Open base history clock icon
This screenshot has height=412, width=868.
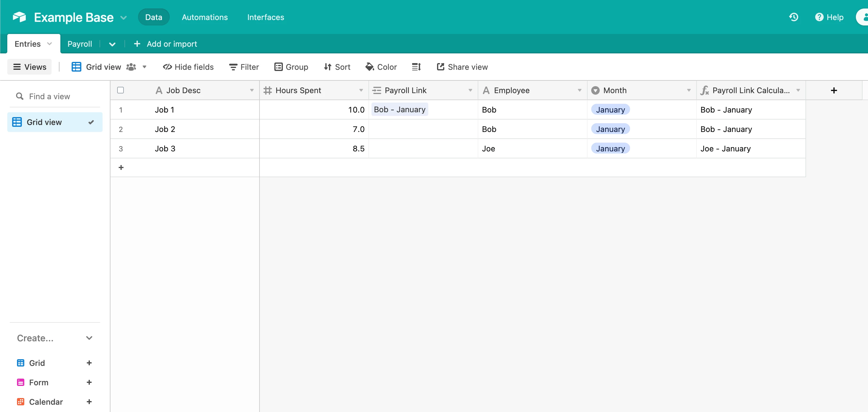click(794, 17)
